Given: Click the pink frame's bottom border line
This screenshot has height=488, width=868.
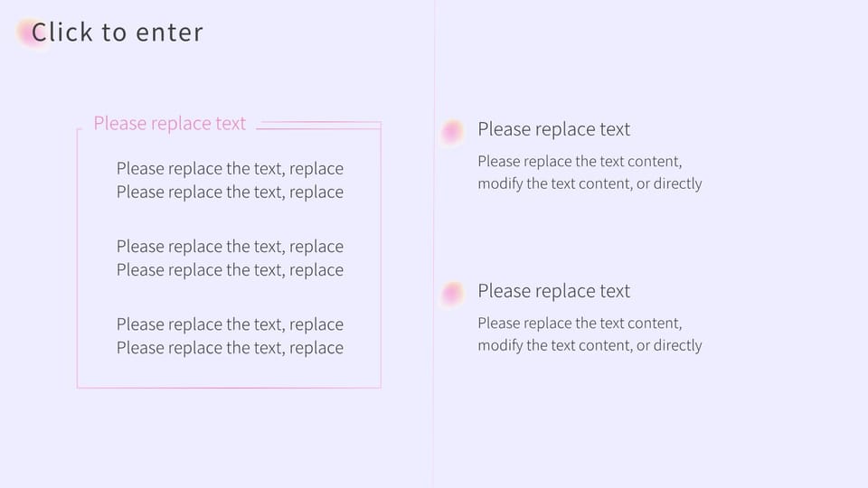Looking at the screenshot, I should [229, 388].
